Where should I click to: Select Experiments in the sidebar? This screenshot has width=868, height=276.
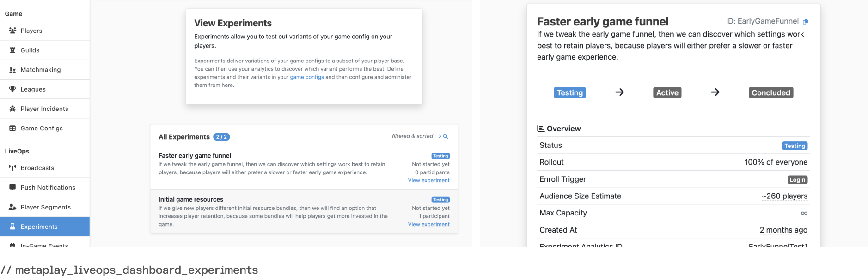39,227
